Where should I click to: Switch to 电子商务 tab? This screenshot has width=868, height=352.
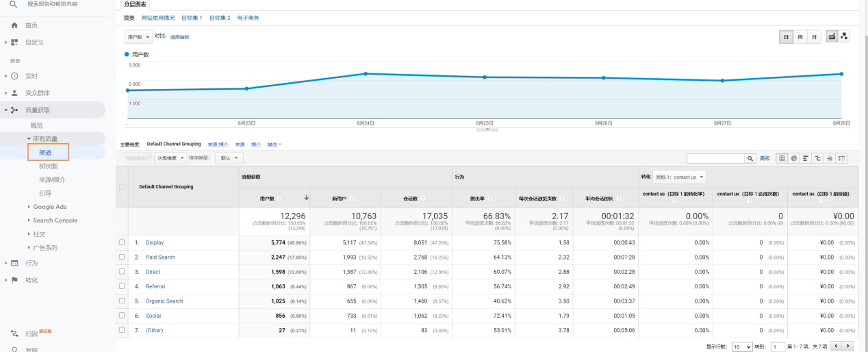pyautogui.click(x=248, y=18)
